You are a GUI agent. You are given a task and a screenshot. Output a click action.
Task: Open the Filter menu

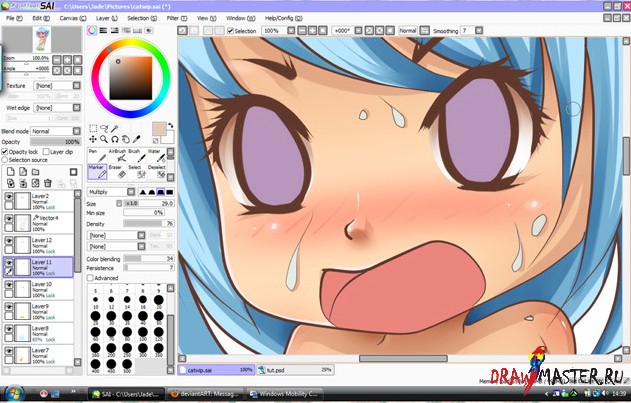177,18
